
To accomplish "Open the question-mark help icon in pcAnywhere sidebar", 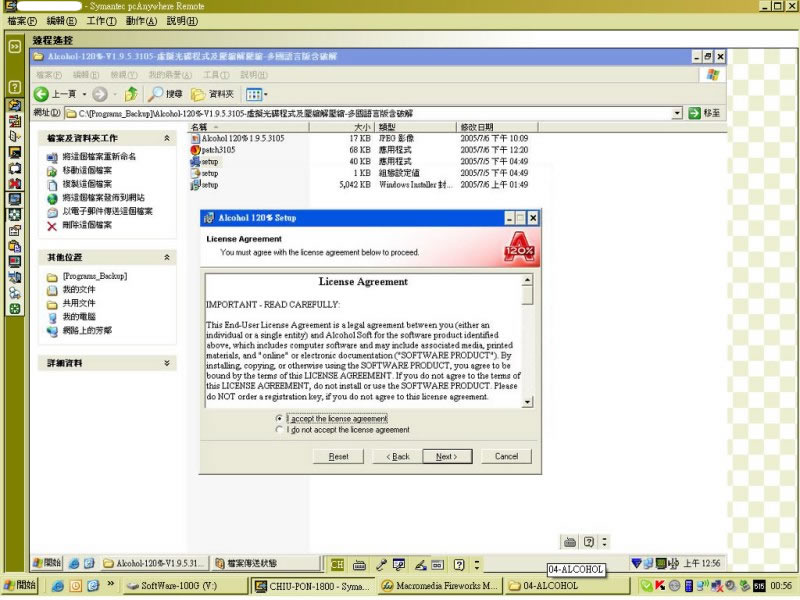I will click(15, 87).
